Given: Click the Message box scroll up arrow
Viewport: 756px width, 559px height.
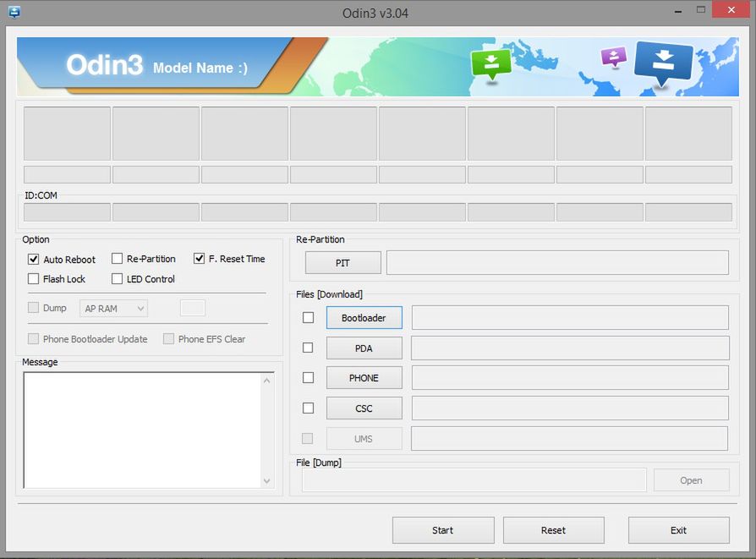Looking at the screenshot, I should coord(267,381).
